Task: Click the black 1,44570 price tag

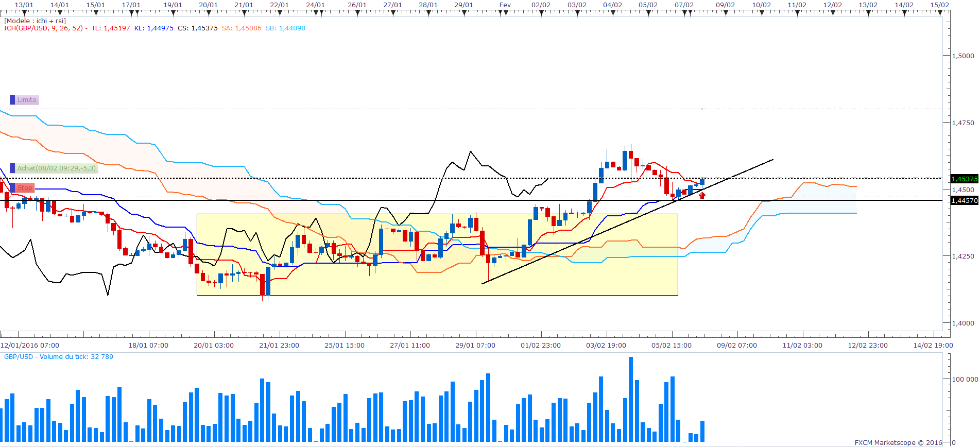Action: click(964, 200)
